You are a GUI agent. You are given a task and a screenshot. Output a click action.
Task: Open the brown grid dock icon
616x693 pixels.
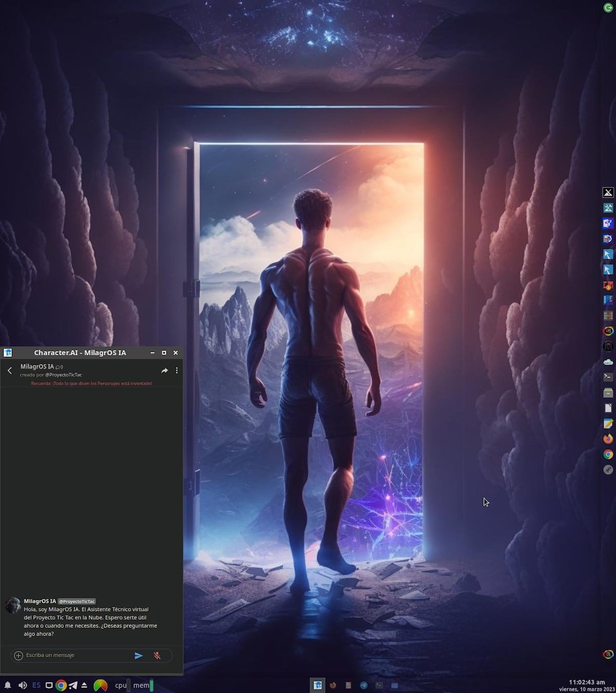(x=608, y=316)
